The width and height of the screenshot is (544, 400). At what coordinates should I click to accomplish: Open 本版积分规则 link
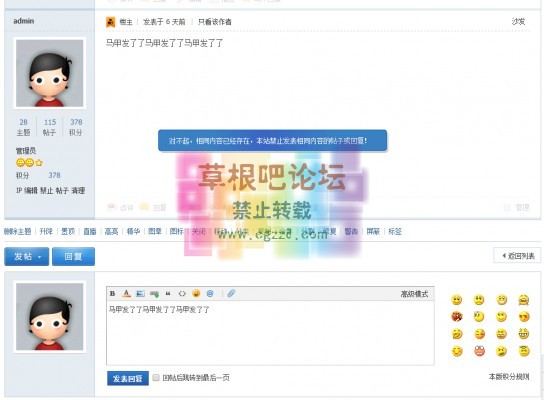[509, 376]
